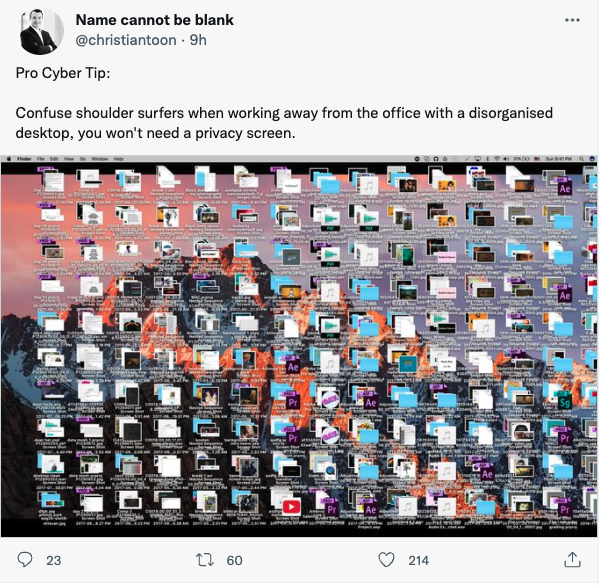Screen dimensions: 600x585
Task: Open the author's profile picture
Action: [42, 31]
